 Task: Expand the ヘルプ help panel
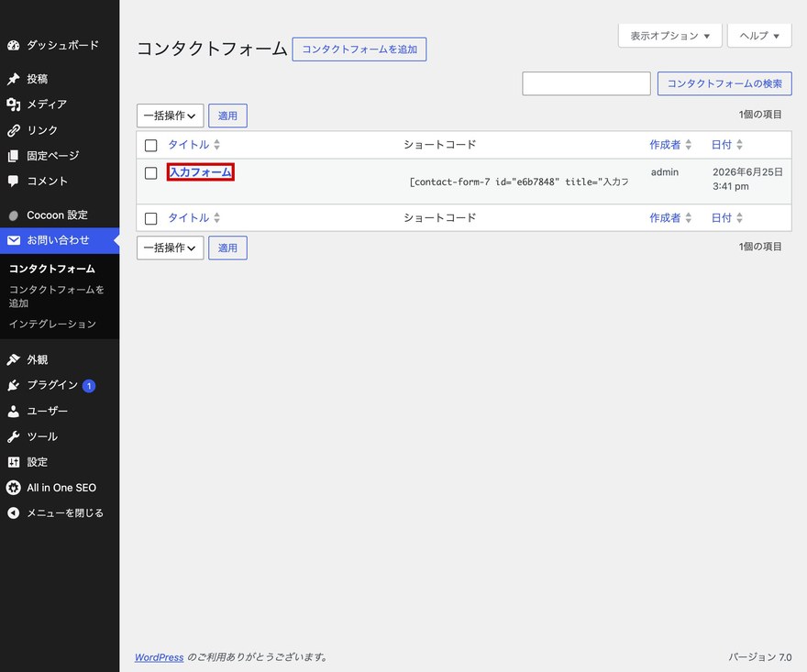pyautogui.click(x=759, y=36)
